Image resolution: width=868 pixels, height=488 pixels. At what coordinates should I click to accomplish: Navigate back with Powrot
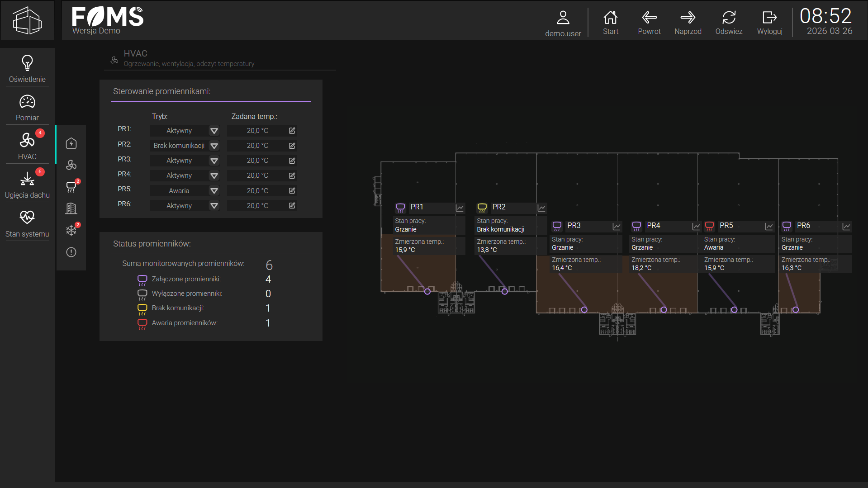(x=649, y=22)
